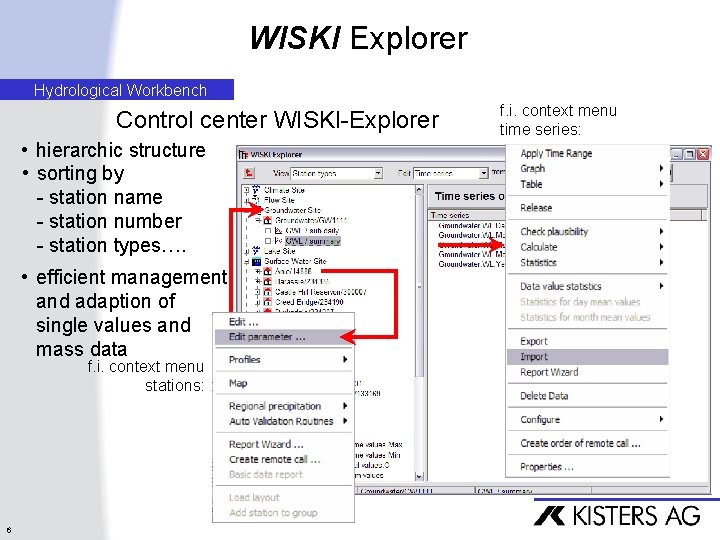Click the Barossa station house icon
Screen dimensions: 720x540
[x=267, y=281]
